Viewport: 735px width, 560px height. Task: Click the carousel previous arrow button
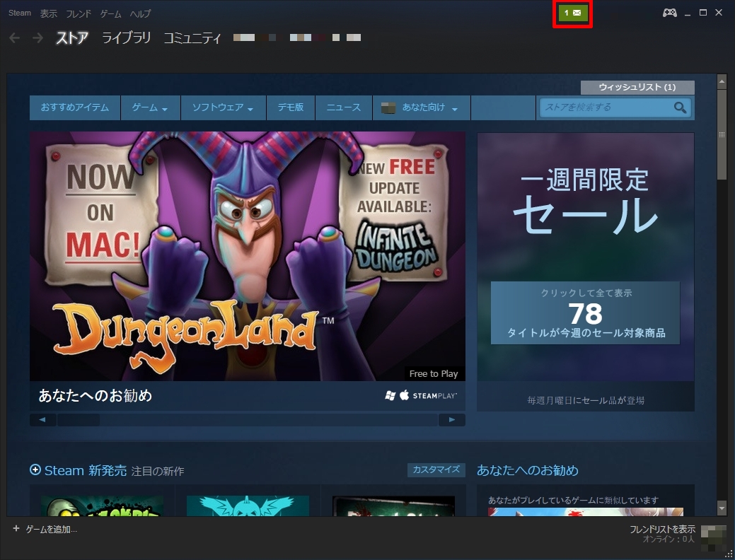[42, 419]
